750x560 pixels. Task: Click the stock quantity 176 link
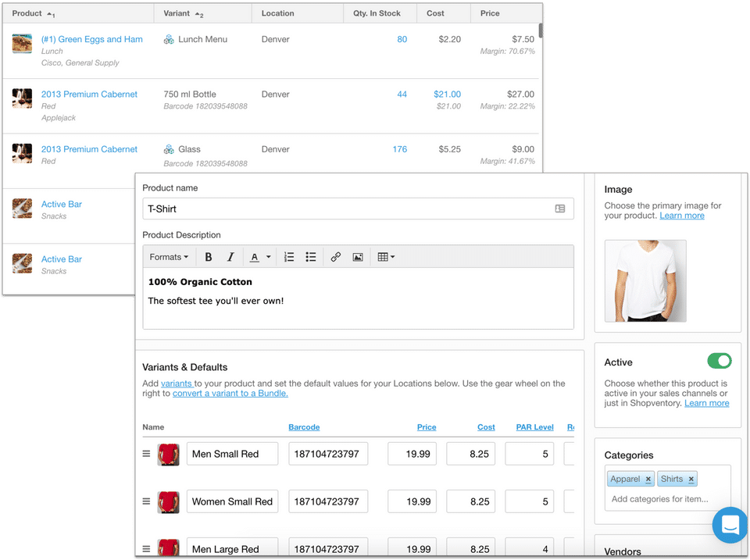[399, 149]
